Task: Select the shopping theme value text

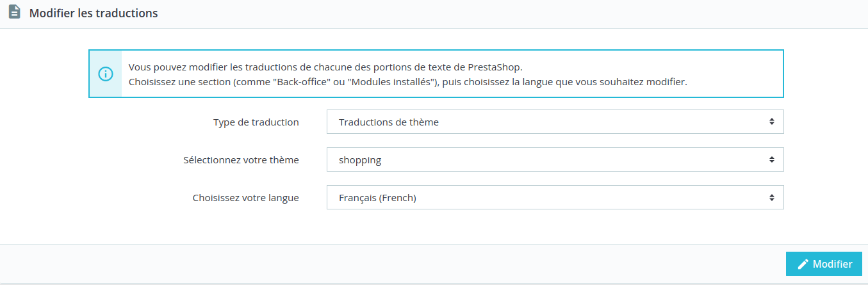Action: tap(360, 160)
